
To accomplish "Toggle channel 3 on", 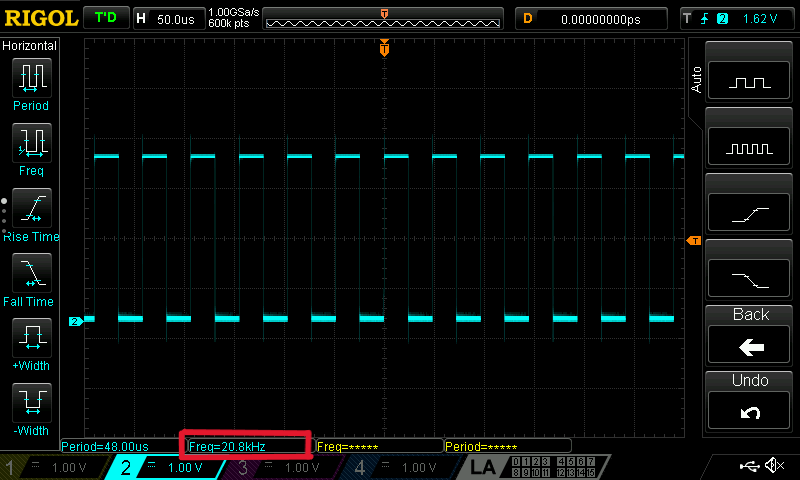I will [x=282, y=467].
